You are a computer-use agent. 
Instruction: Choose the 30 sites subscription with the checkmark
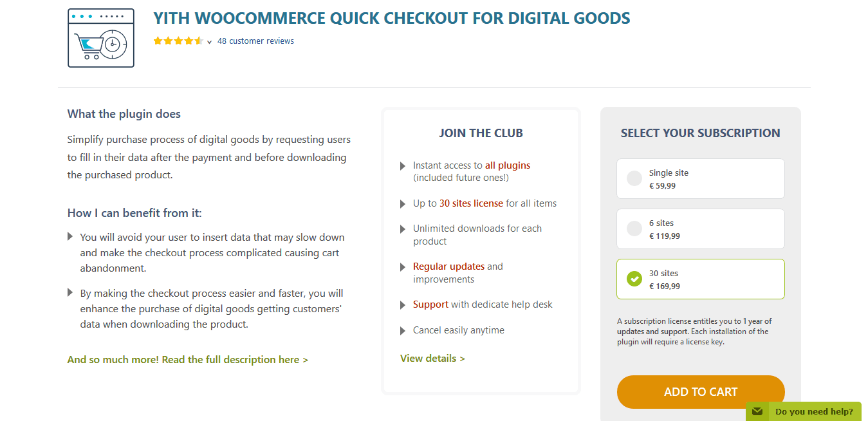coord(701,279)
